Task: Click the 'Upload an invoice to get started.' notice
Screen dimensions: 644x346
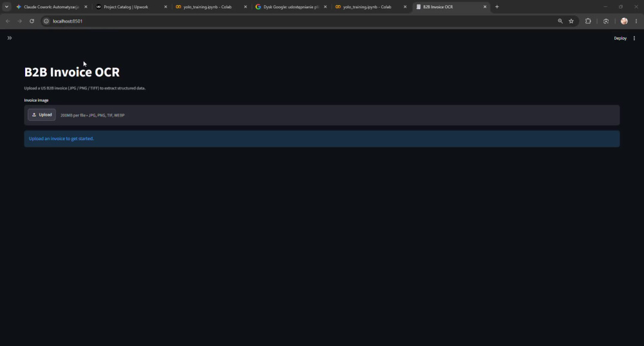Action: click(321, 138)
